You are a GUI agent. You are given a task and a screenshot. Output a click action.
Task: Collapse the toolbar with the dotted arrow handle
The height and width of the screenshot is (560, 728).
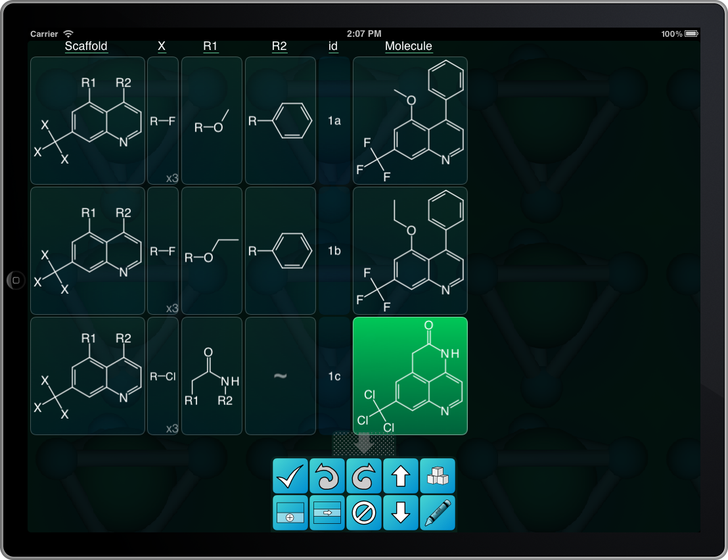click(x=363, y=444)
